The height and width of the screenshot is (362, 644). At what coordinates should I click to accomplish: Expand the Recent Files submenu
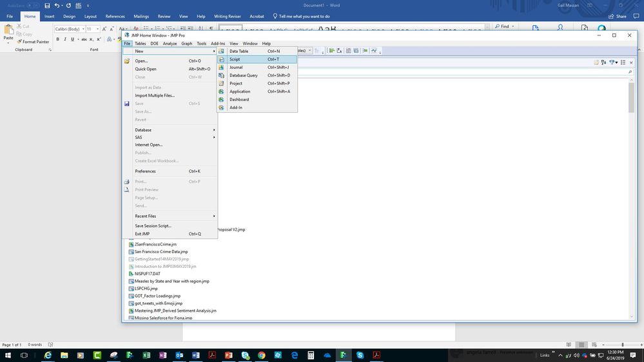pos(170,216)
